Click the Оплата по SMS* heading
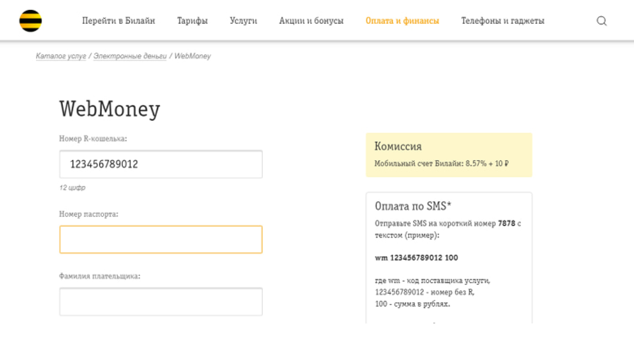Screen dimensions: 634x364 413,206
